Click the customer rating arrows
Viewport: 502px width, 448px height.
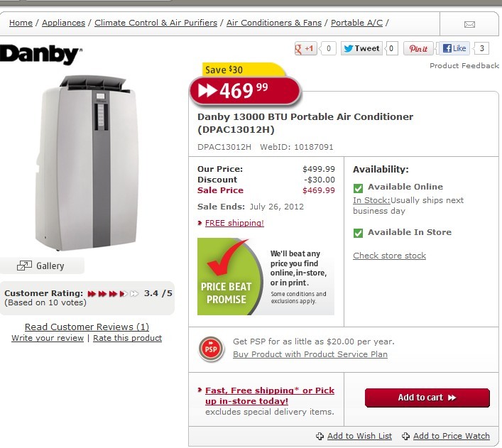tap(113, 294)
